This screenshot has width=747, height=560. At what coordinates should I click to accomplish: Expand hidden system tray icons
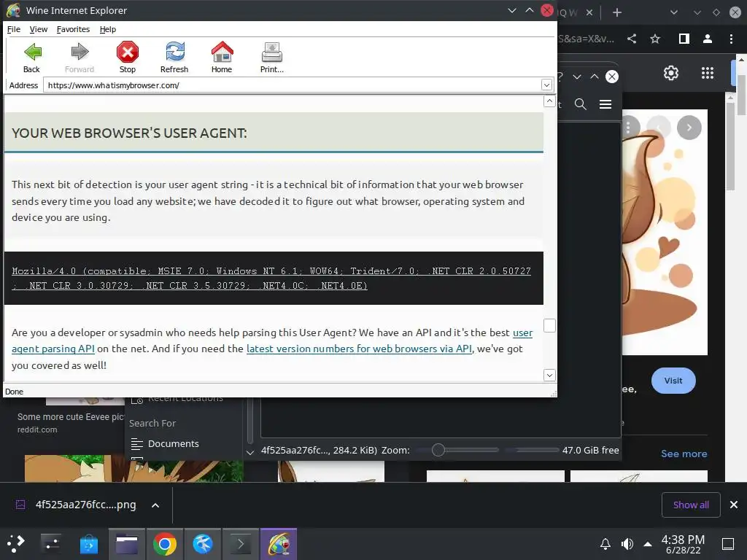(x=648, y=544)
